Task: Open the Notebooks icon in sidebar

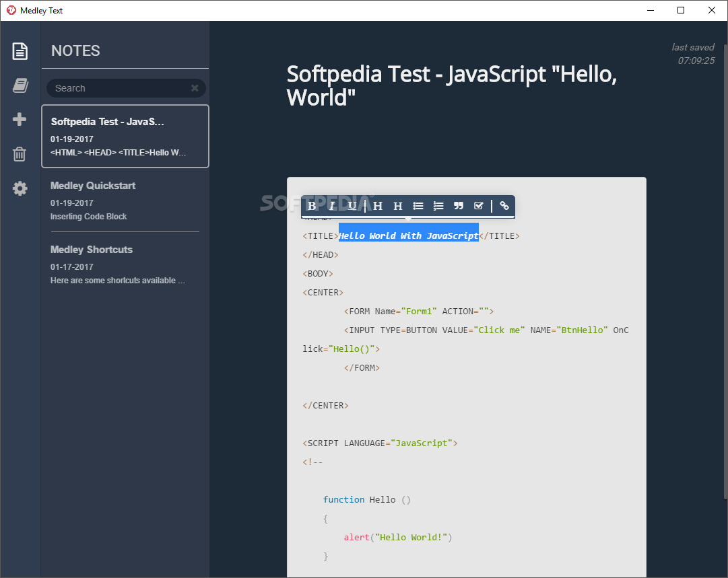Action: (20, 85)
